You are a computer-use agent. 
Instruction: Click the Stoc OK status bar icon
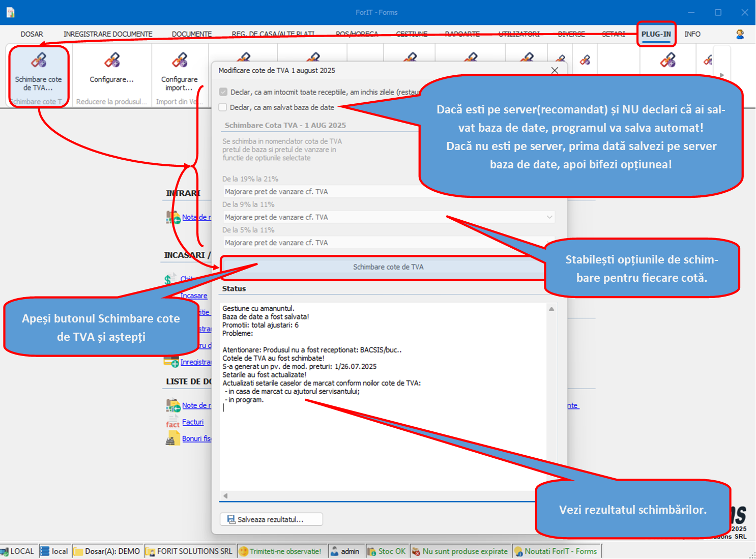pyautogui.click(x=387, y=551)
